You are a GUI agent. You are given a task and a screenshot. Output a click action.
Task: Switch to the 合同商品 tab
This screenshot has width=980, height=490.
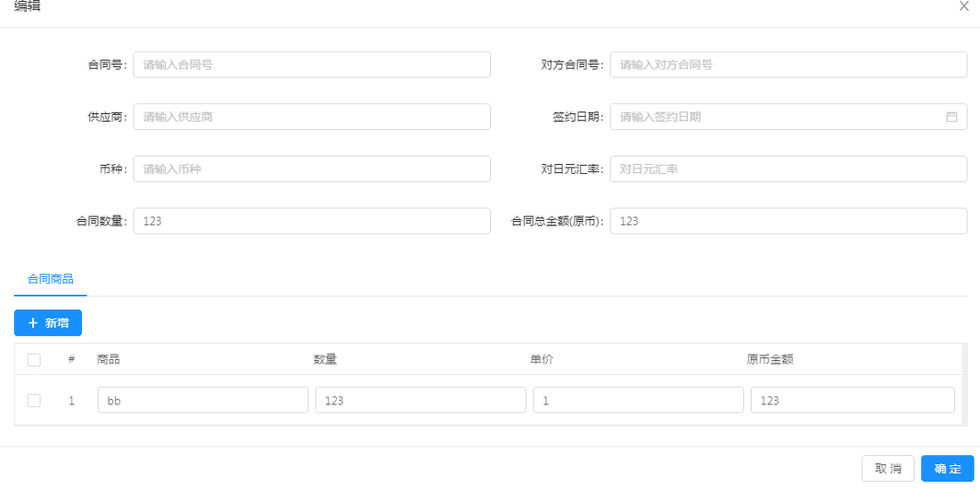tap(51, 279)
